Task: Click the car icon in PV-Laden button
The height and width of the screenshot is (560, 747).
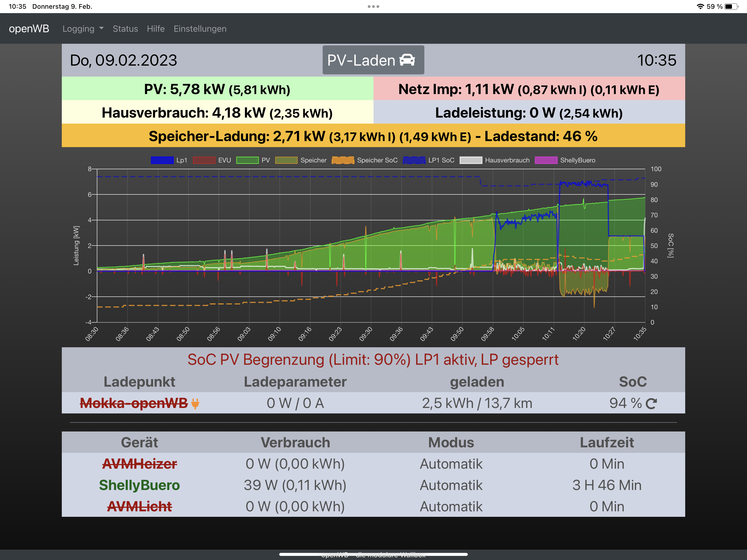Action: 407,60
